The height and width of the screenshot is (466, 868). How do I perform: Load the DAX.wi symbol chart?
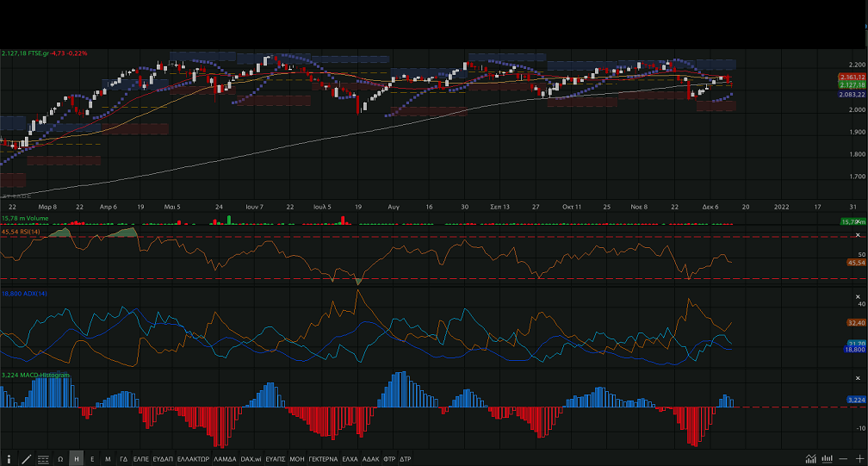click(x=251, y=459)
